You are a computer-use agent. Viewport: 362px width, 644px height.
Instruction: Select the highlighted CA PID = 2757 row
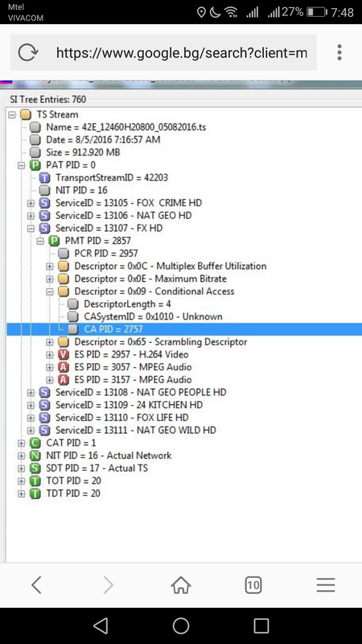[x=184, y=329]
